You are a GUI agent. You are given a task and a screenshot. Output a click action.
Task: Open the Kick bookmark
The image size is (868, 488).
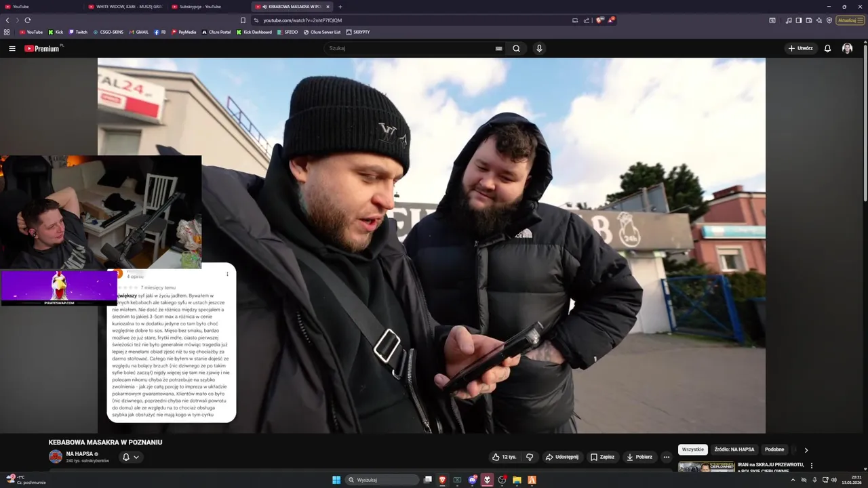(56, 32)
